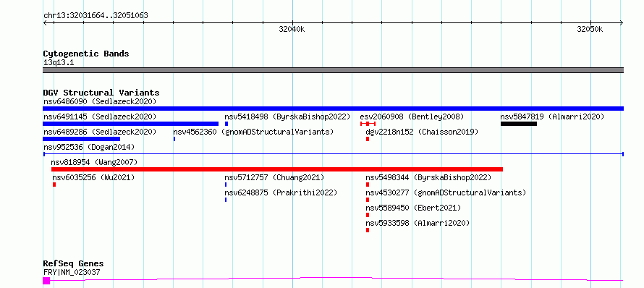The image size is (644, 288).
Task: Click the red esv2060908 bracket glyph
Action: pos(368,124)
